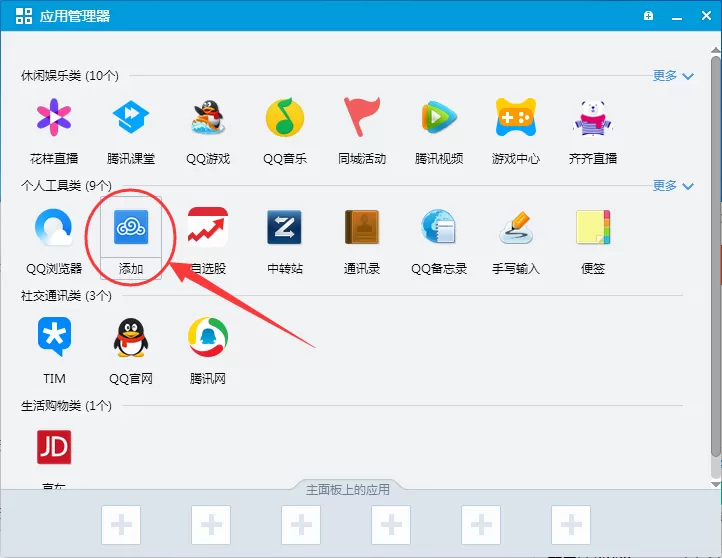Launch QQ音乐 music app
The height and width of the screenshot is (558, 722).
pos(285,117)
